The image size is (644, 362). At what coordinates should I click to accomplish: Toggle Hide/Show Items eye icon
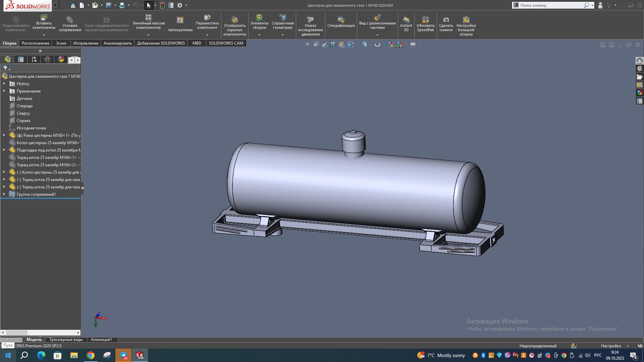point(377,45)
